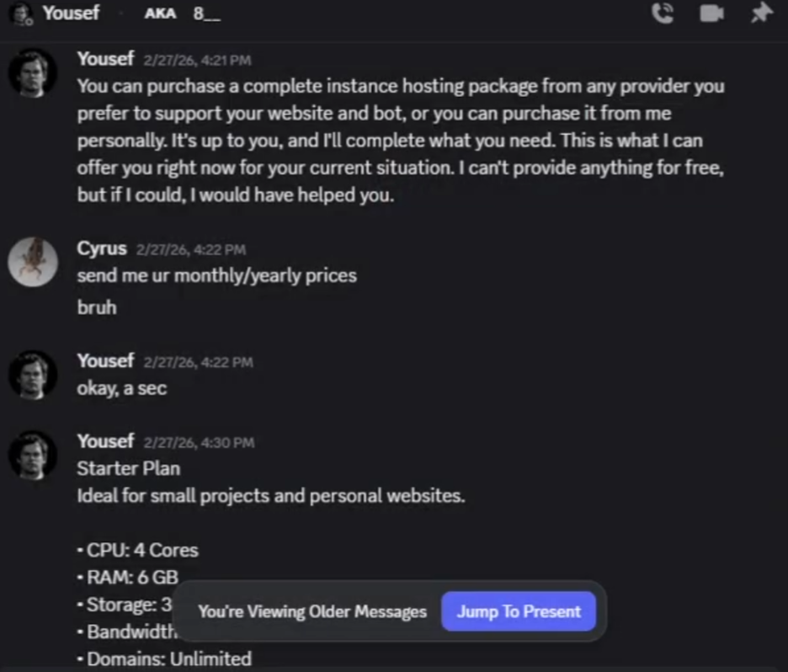Image resolution: width=788 pixels, height=672 pixels.
Task: Click the Yousef username on the 4:22 PM message
Action: pos(105,360)
